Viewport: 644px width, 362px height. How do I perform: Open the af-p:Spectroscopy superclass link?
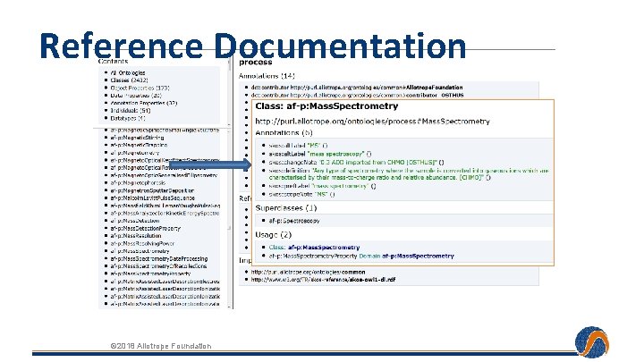[x=294, y=221]
